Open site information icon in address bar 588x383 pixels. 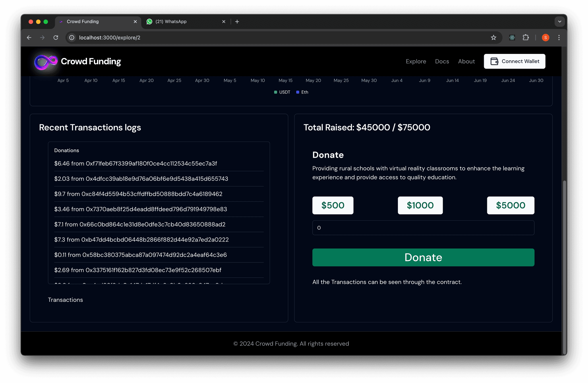click(x=72, y=38)
